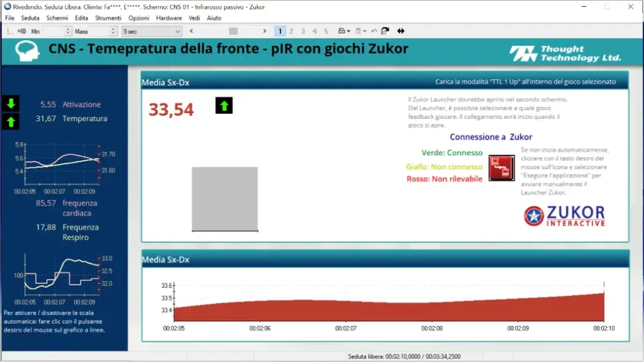Switch to screen page 1 toggle
This screenshot has height=362, width=644.
point(280,31)
